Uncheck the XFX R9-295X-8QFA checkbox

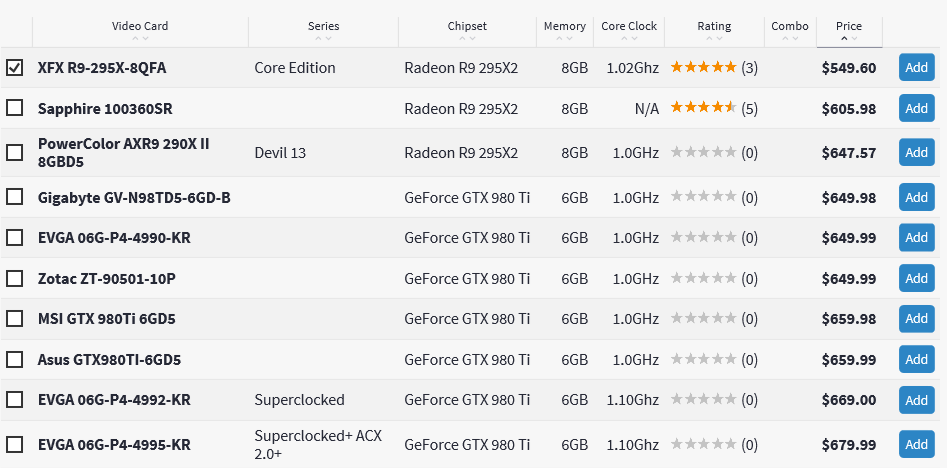15,68
